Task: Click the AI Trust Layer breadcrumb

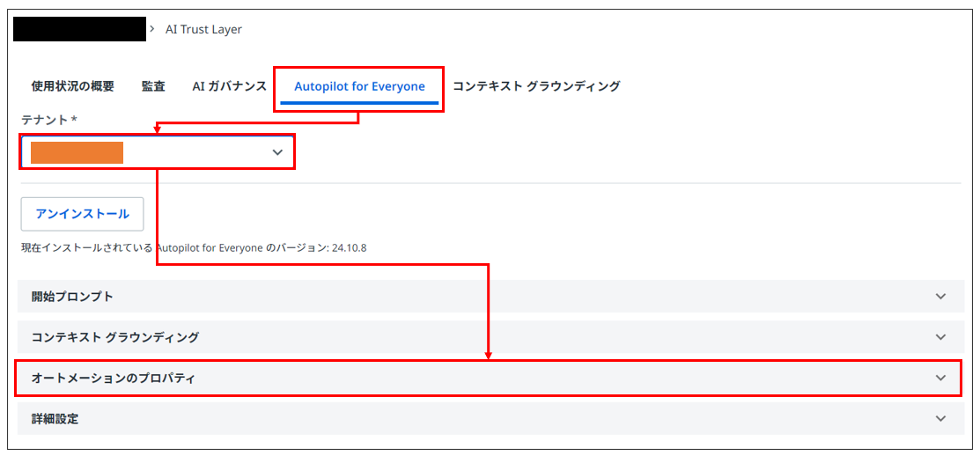Action: click(203, 29)
